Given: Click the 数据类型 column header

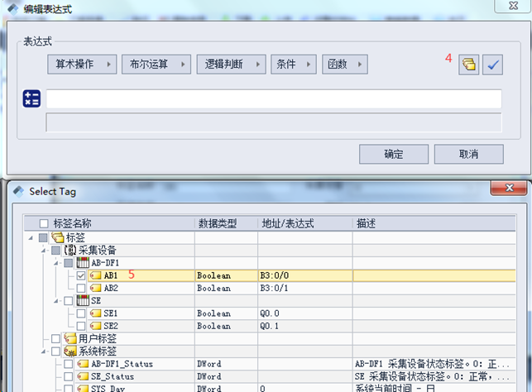Looking at the screenshot, I should click(x=226, y=223).
